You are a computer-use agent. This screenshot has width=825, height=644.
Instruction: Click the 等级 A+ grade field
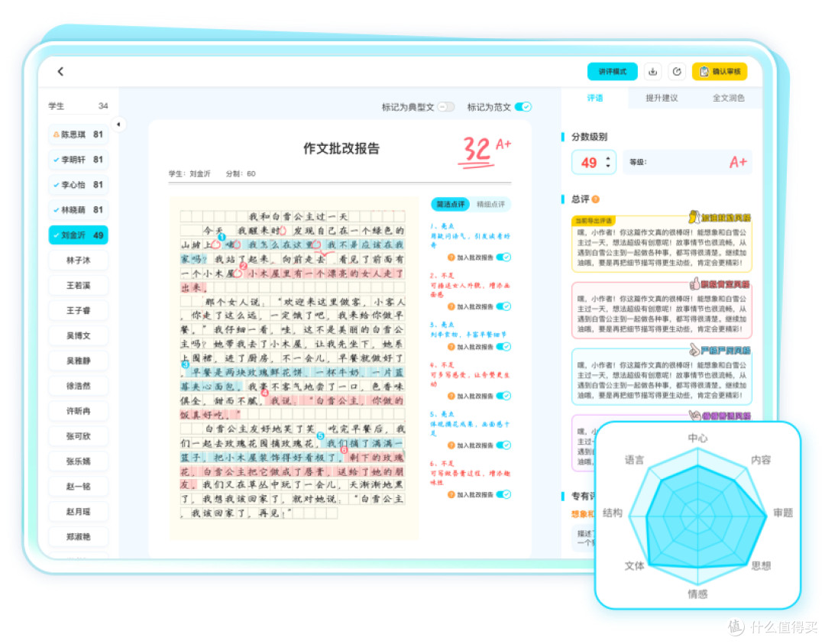687,162
